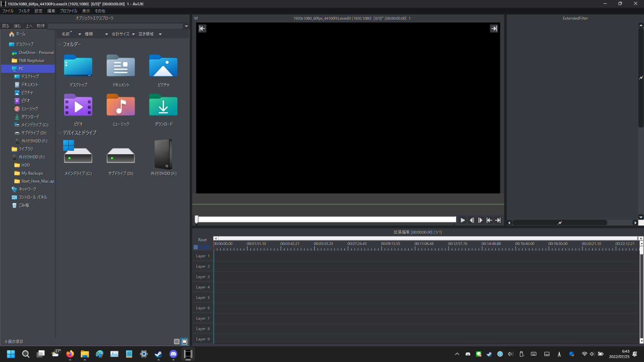Click the go-to-start icon at preview top-left

tap(202, 29)
